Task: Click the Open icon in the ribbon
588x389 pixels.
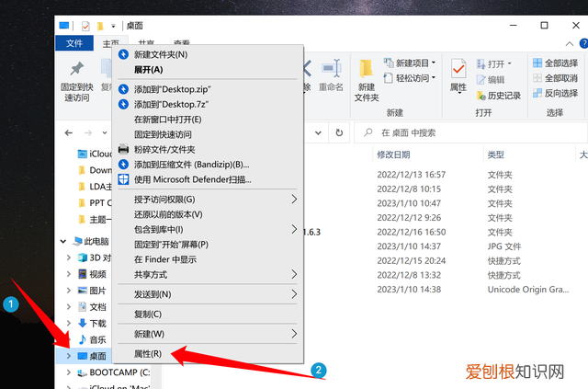Action: 481,63
